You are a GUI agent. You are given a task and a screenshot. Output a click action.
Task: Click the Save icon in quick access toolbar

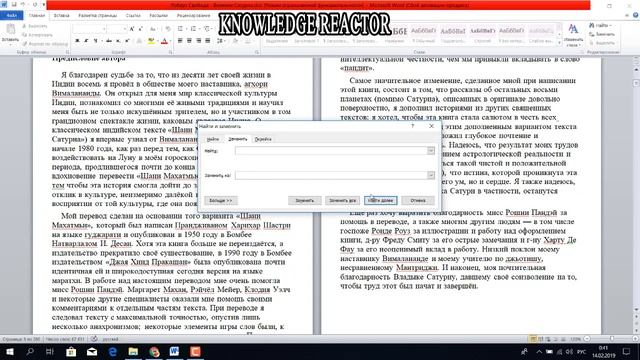coord(13,4)
